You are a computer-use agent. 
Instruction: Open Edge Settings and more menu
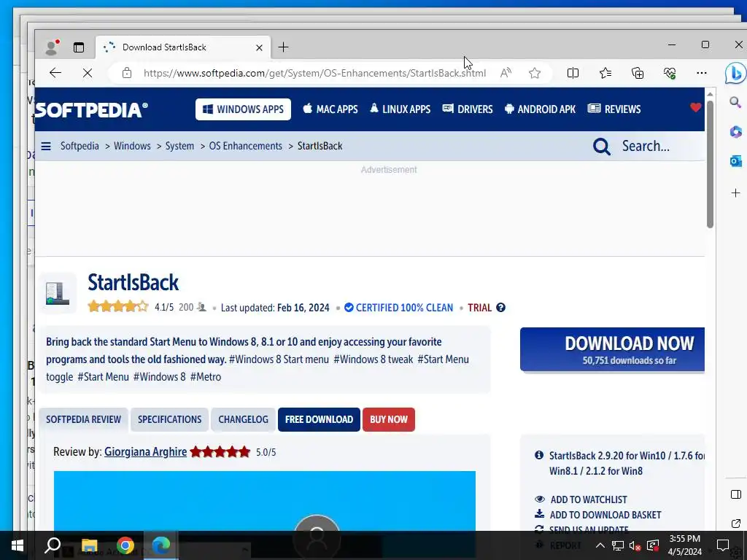click(702, 73)
